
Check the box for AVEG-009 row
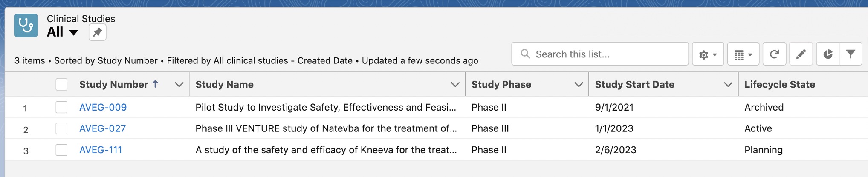[61, 107]
